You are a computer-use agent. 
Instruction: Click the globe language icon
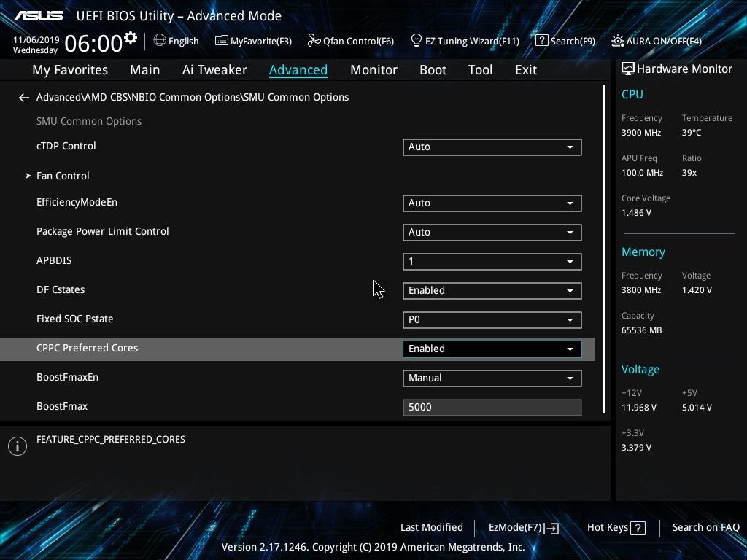click(160, 41)
